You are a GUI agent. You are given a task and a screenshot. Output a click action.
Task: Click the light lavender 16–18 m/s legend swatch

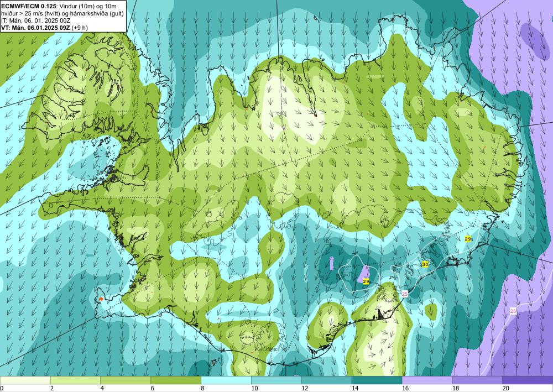click(427, 380)
